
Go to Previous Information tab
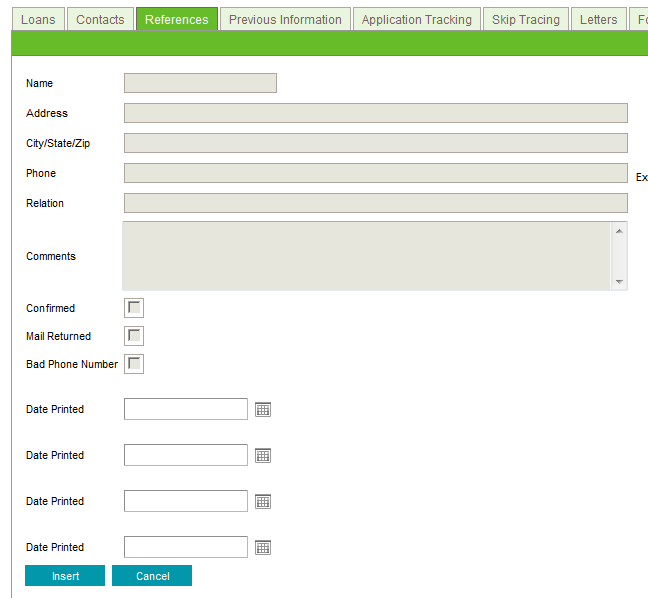285,19
